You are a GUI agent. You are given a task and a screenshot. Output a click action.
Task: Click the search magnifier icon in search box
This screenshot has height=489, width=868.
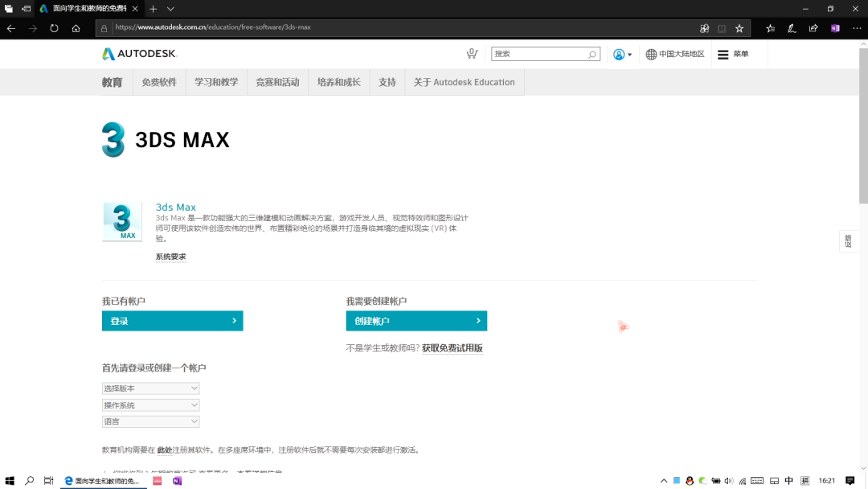pos(592,54)
